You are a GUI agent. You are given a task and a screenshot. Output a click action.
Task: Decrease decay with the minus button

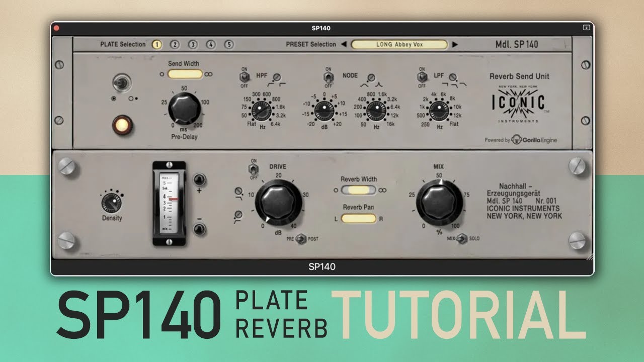coord(200,229)
